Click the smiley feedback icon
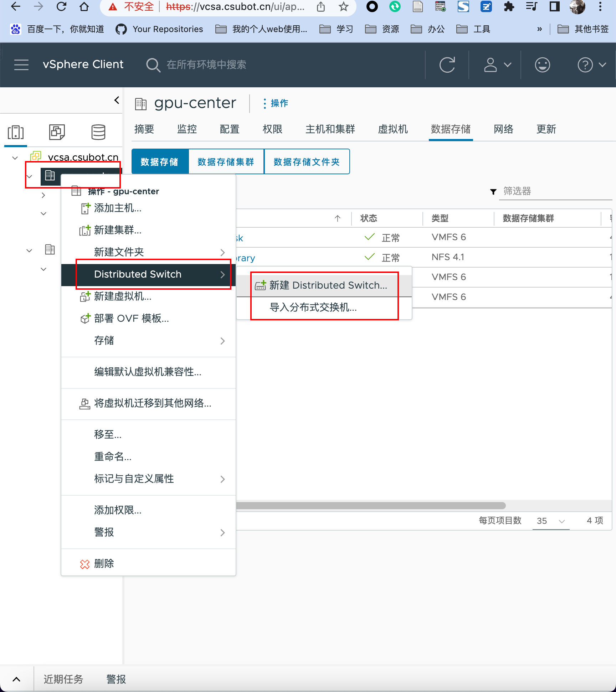 tap(542, 65)
